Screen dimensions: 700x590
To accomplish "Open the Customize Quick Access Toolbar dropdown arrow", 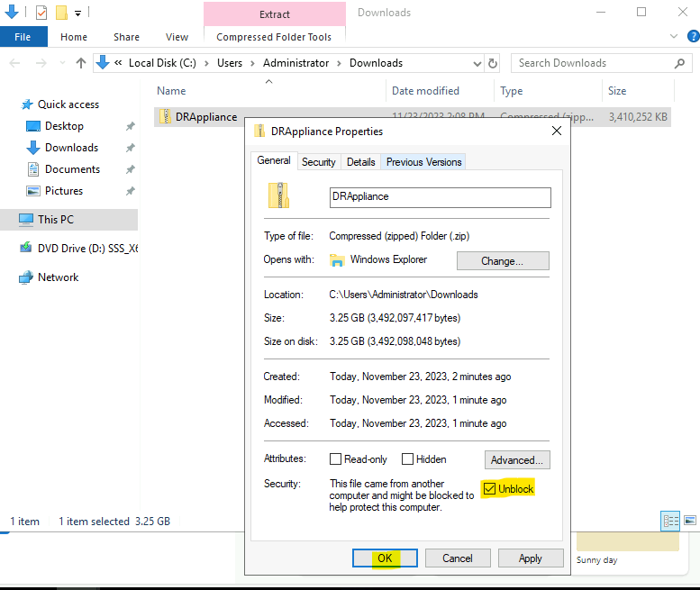I will [x=77, y=14].
